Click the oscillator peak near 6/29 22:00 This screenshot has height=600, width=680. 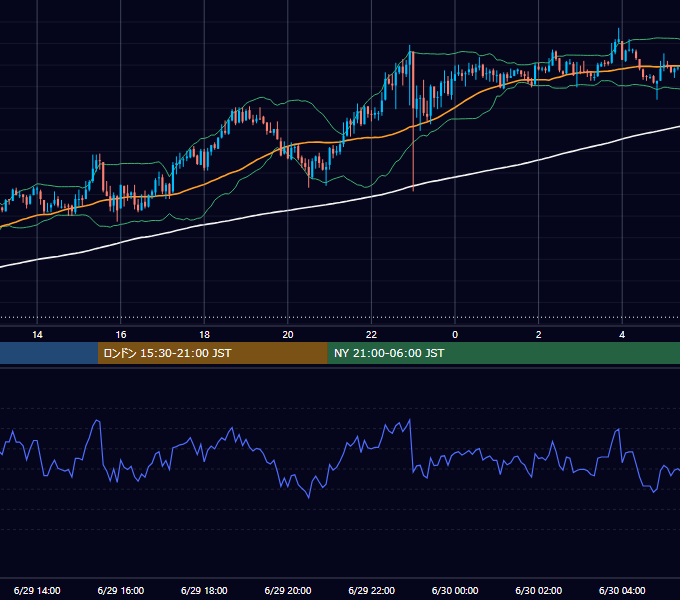tap(409, 420)
